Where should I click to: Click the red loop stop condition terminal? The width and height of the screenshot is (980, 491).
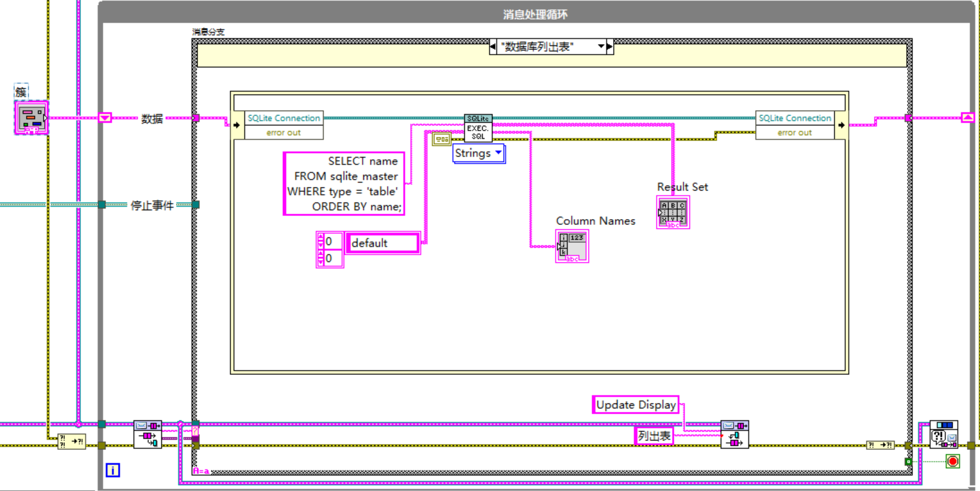click(x=953, y=461)
